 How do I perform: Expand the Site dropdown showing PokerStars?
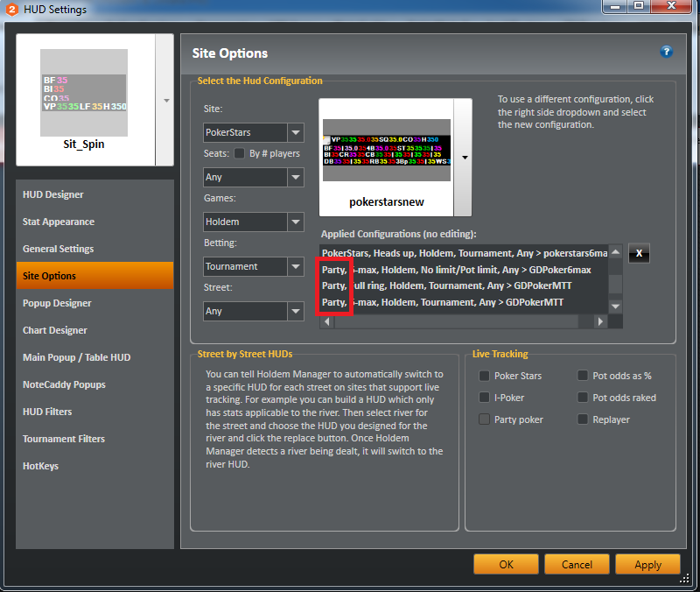pyautogui.click(x=254, y=132)
